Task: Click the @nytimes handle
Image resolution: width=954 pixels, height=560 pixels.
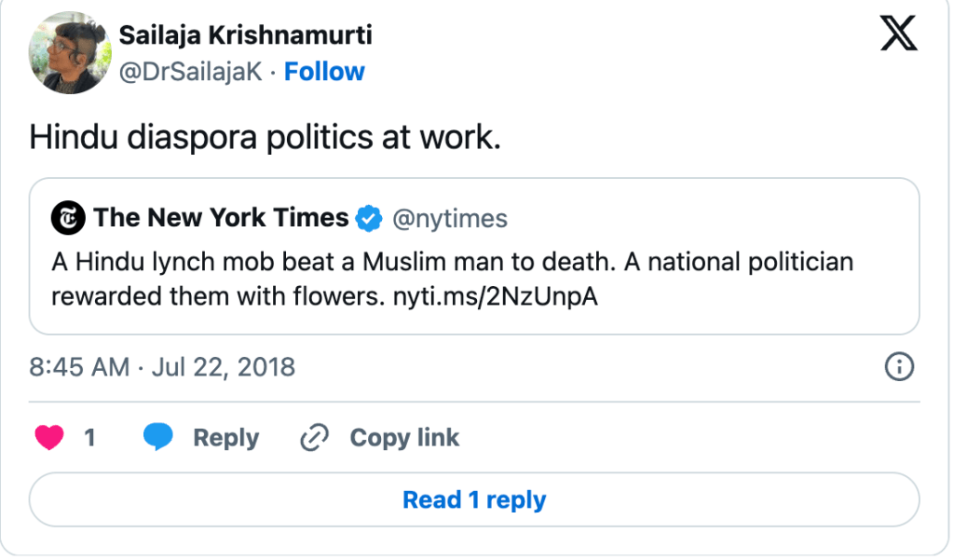Action: [449, 219]
